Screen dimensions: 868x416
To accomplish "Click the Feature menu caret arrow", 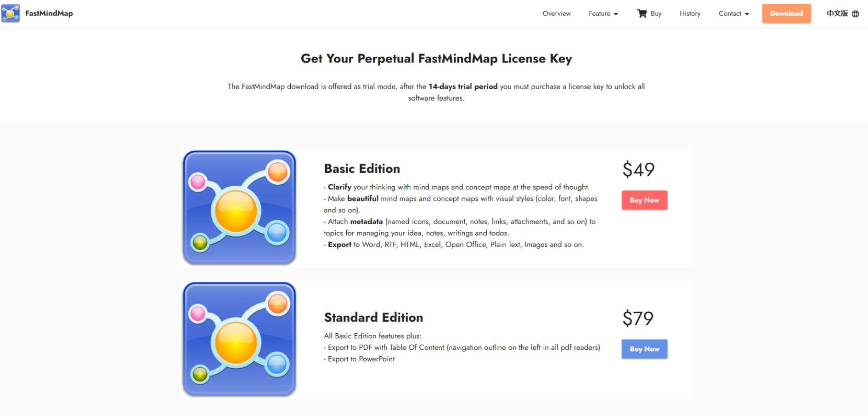I will click(x=616, y=14).
